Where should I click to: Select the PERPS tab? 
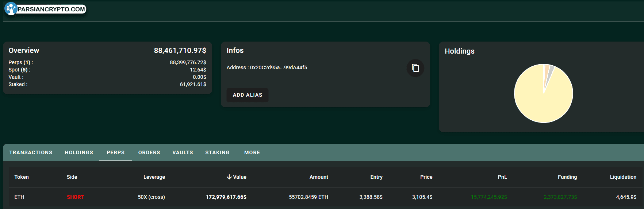coord(115,152)
